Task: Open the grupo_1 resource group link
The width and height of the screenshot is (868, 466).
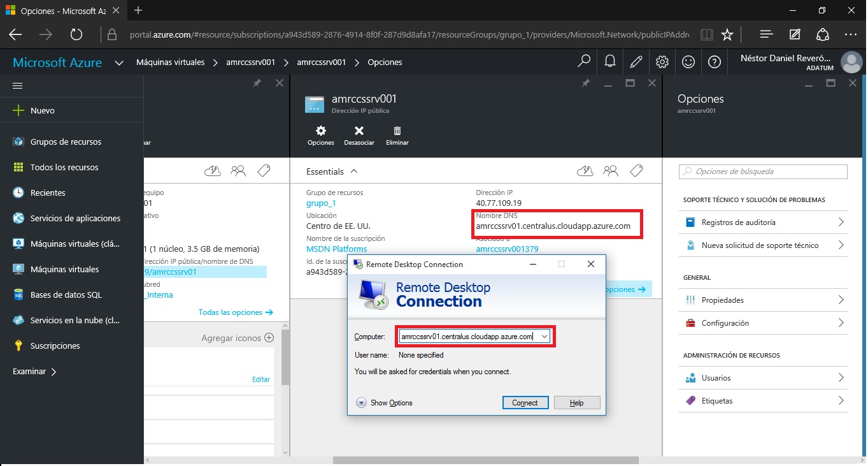Action: tap(321, 203)
